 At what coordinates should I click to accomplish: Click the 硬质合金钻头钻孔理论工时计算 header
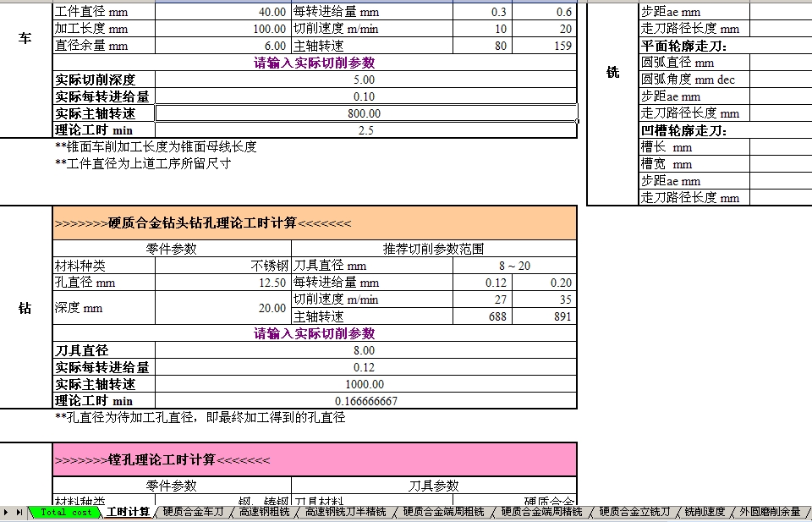(315, 223)
